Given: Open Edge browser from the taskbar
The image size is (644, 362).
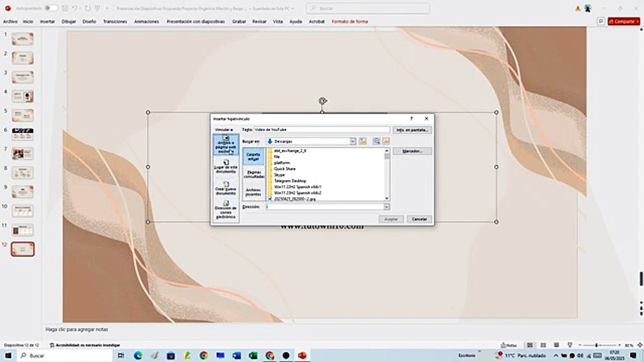Looking at the screenshot, I should (138, 355).
